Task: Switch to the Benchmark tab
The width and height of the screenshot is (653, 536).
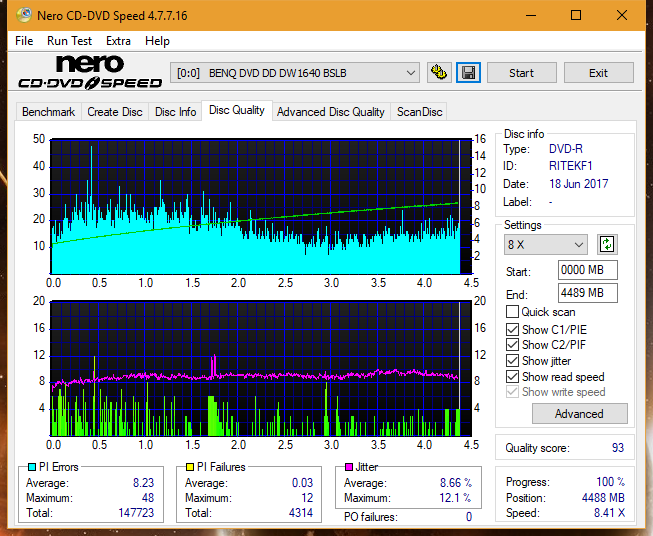Action: pos(49,112)
